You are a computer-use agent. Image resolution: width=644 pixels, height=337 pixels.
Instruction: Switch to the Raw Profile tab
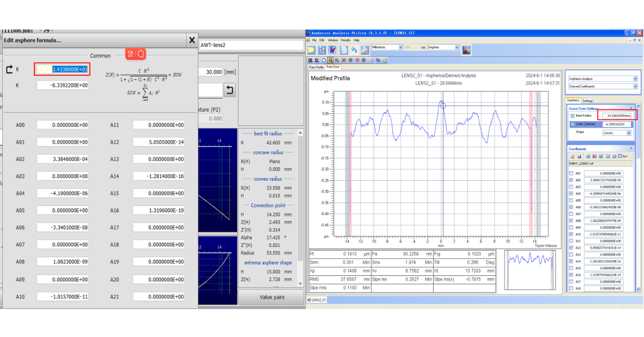[316, 67]
